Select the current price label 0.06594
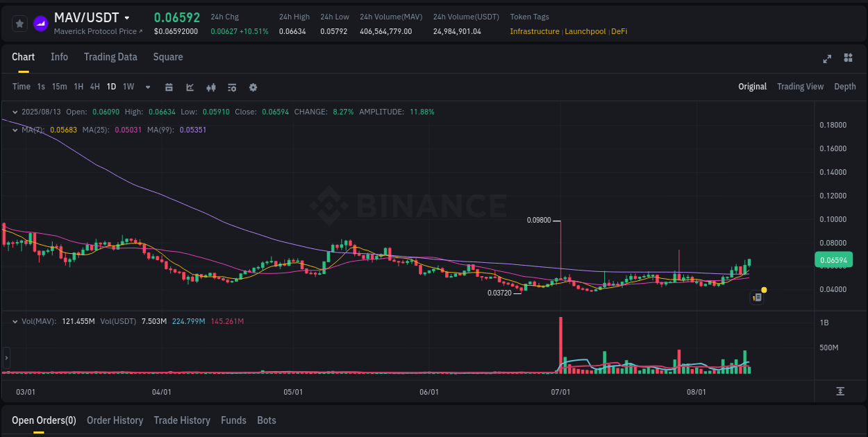This screenshot has height=437, width=868. [833, 259]
